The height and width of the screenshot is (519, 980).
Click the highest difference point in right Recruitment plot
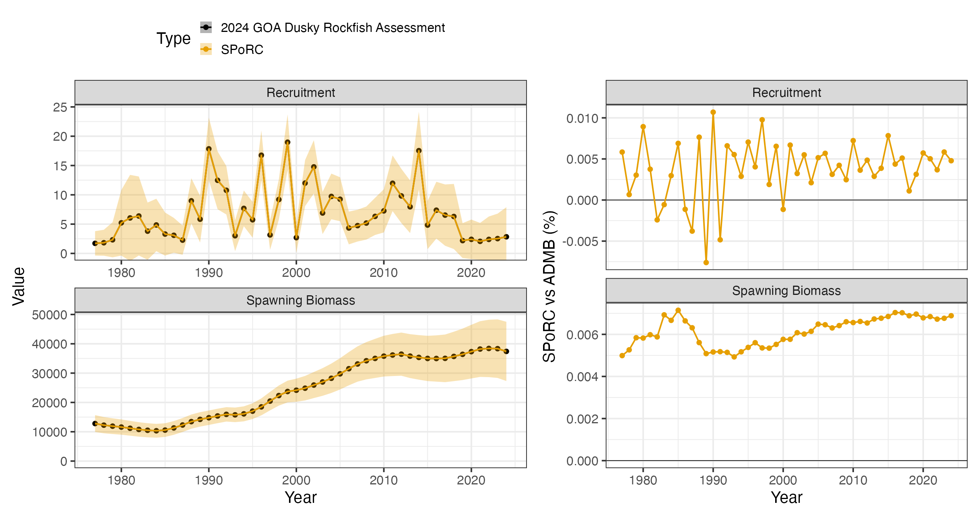(713, 112)
